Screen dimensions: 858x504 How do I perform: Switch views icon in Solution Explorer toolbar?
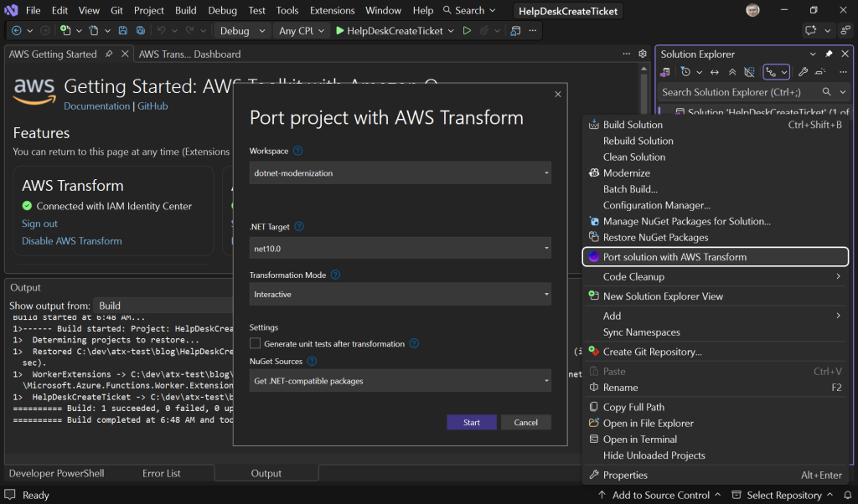665,72
